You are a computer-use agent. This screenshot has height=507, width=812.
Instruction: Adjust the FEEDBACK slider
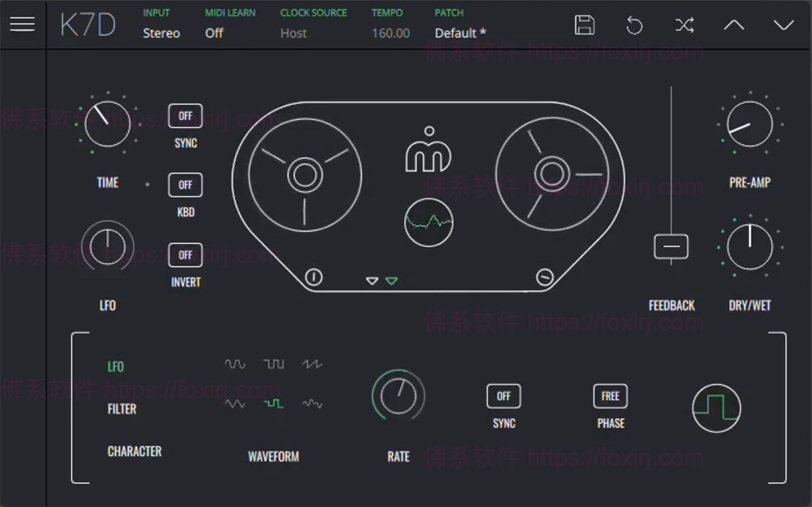point(671,247)
